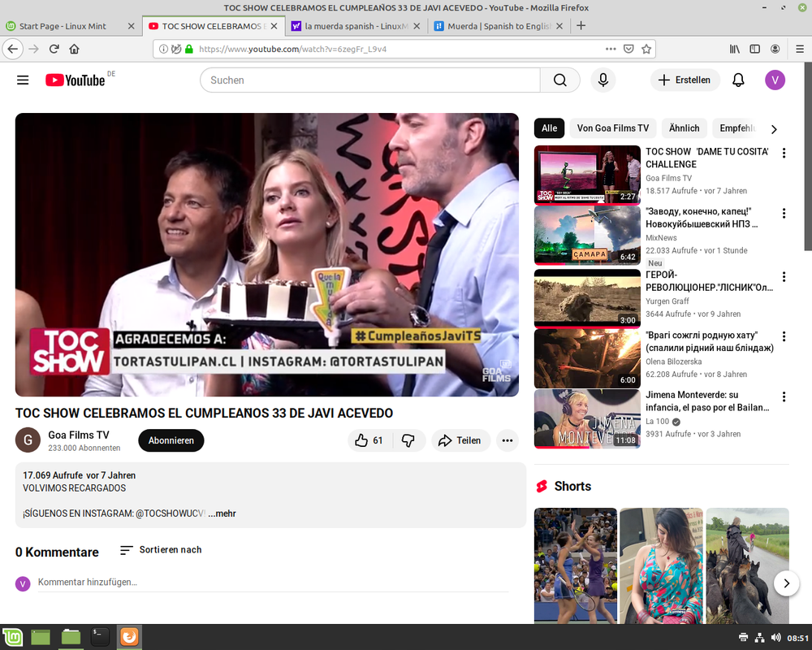Go to YouTube home via logo
The width and height of the screenshot is (812, 650).
[75, 80]
